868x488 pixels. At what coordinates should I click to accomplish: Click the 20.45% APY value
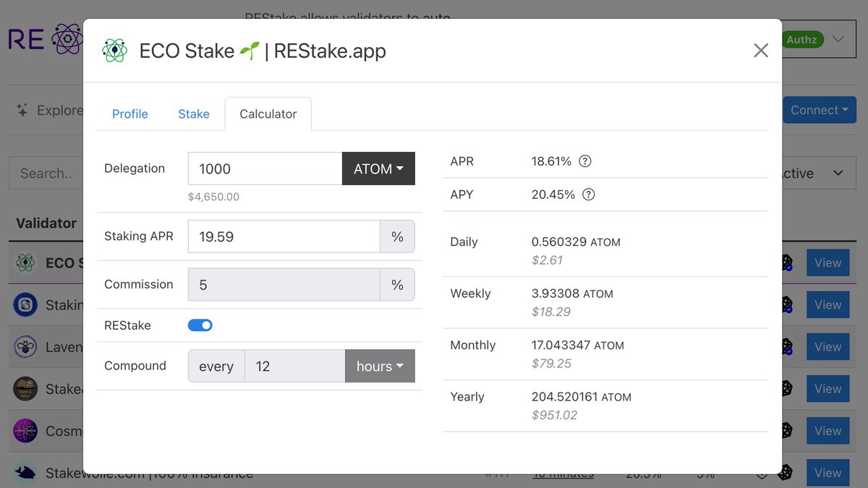pyautogui.click(x=553, y=194)
